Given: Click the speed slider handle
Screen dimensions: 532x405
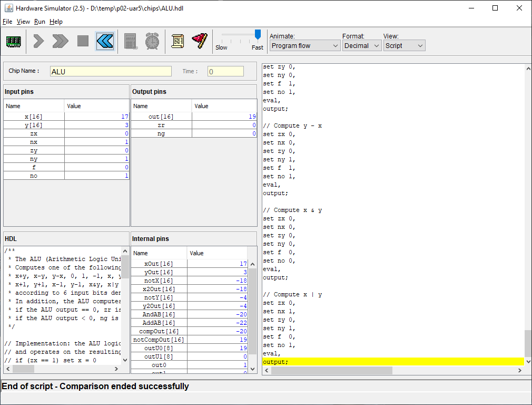Looking at the screenshot, I should (258, 35).
